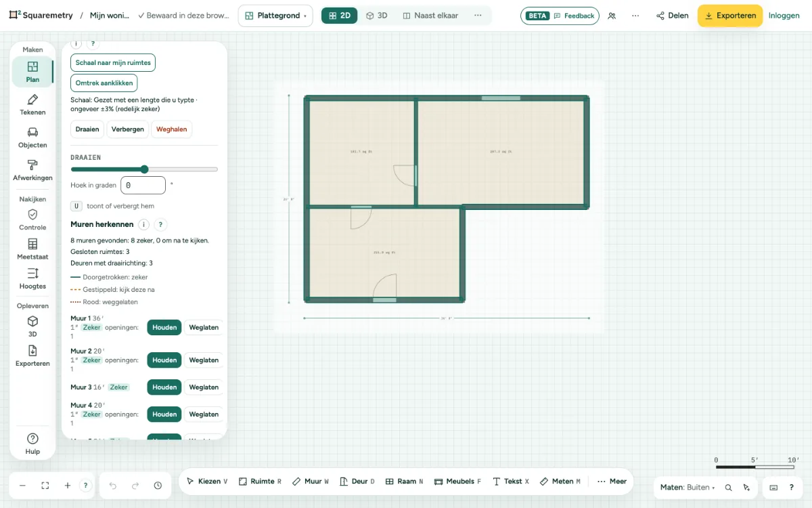Open the Hulp help icon in sidebar
Image resolution: width=812 pixels, height=508 pixels.
(x=32, y=444)
